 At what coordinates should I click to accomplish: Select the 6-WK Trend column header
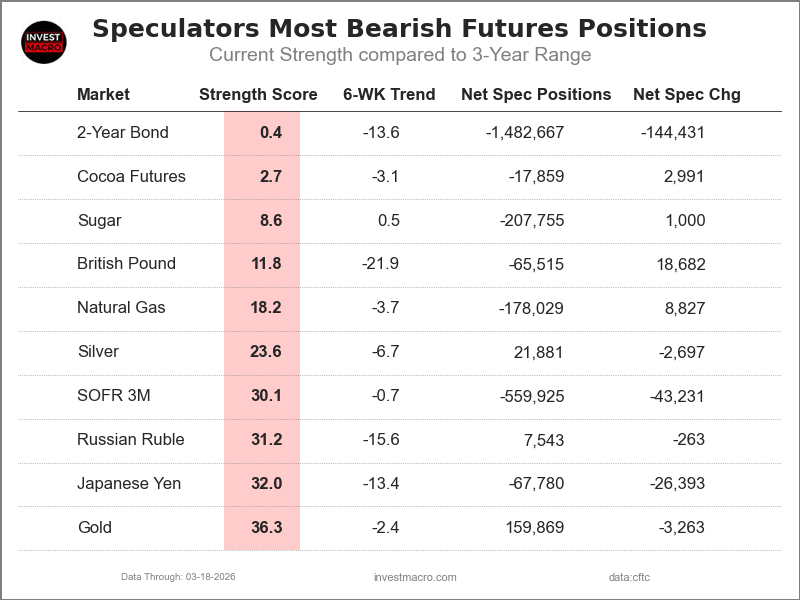pyautogui.click(x=388, y=95)
